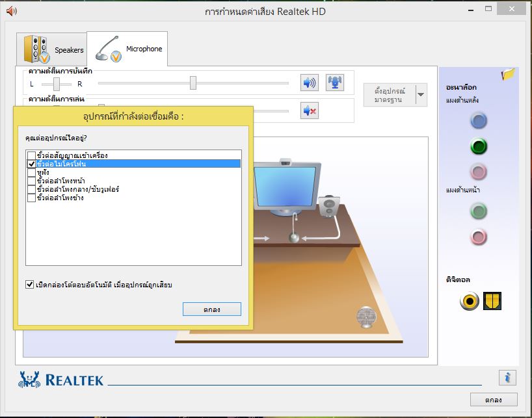The height and width of the screenshot is (418, 532).
Task: Minimize the Realtek HD window
Action: [471, 10]
